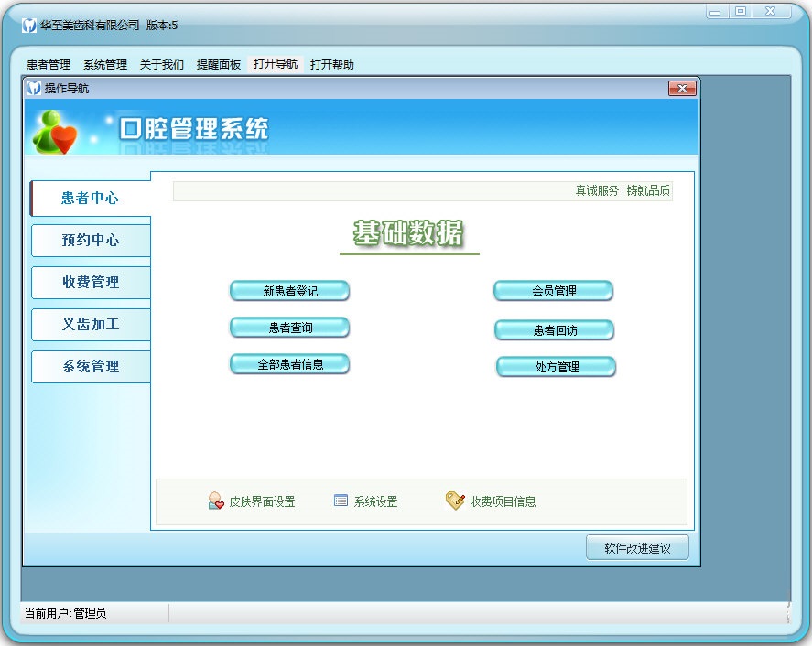Screen dimensions: 812x646
Task: Open the 提醒面板 menu item
Action: pyautogui.click(x=219, y=65)
